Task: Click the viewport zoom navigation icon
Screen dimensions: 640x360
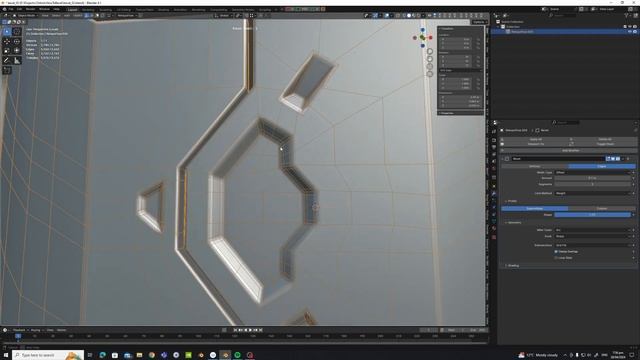Action: (x=430, y=51)
